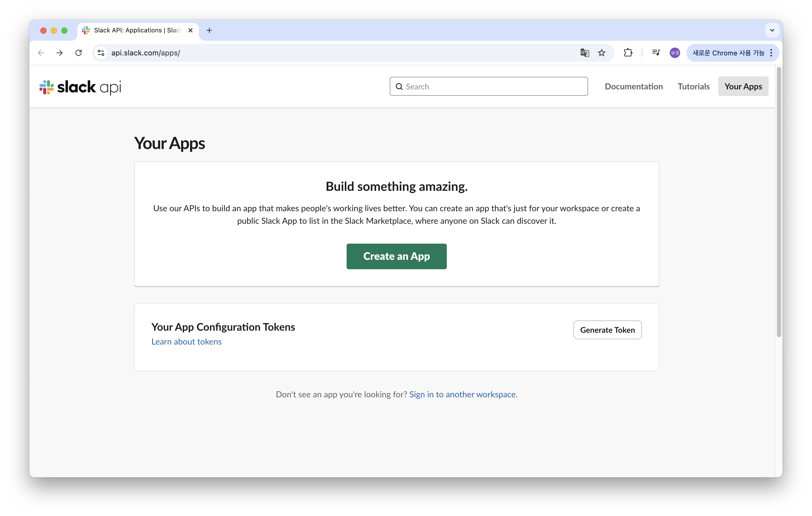The height and width of the screenshot is (516, 812).
Task: Close the Slack API tab
Action: click(190, 30)
